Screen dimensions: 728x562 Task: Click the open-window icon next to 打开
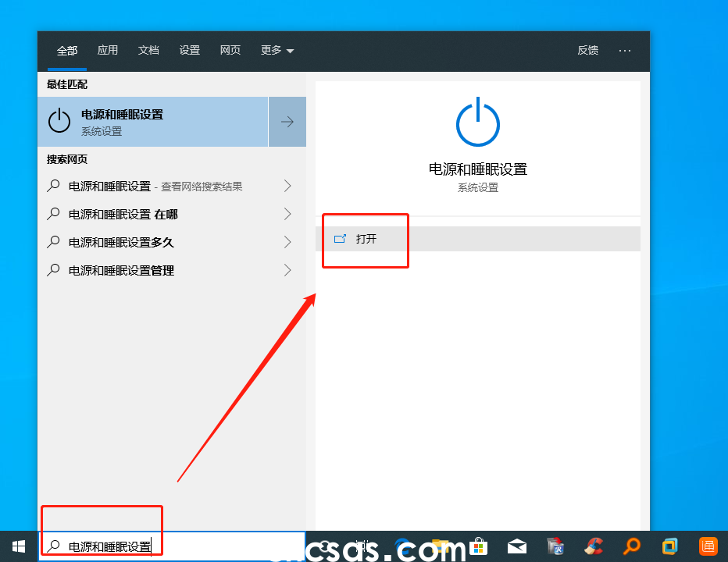pyautogui.click(x=340, y=239)
